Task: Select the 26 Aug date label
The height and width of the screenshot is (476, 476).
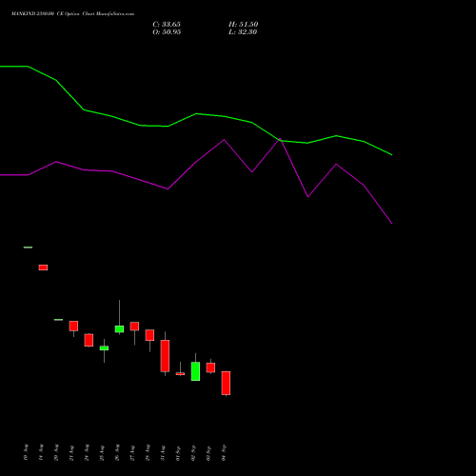Action: pos(117,453)
